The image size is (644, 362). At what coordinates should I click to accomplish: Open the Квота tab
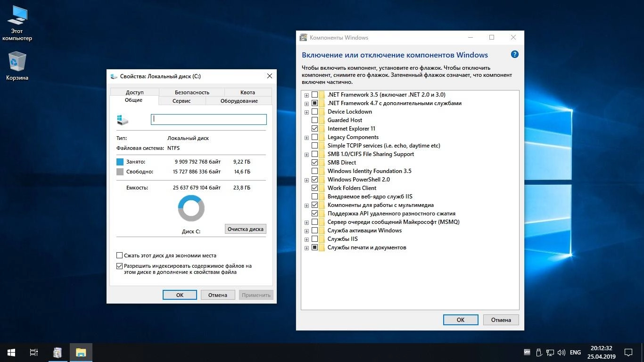(248, 92)
